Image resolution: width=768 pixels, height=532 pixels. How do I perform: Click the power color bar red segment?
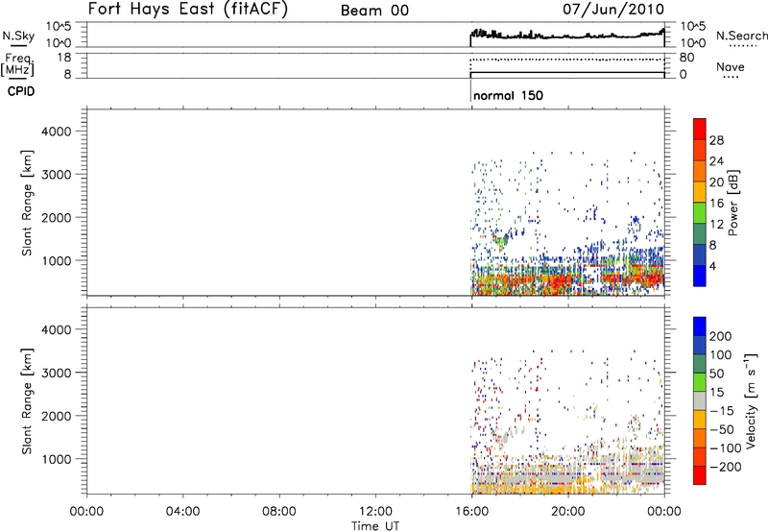click(700, 129)
